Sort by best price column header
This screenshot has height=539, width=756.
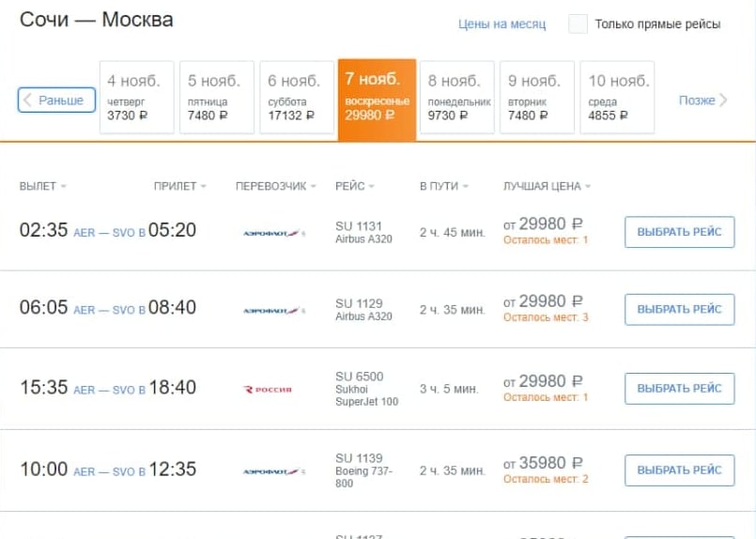(x=547, y=186)
